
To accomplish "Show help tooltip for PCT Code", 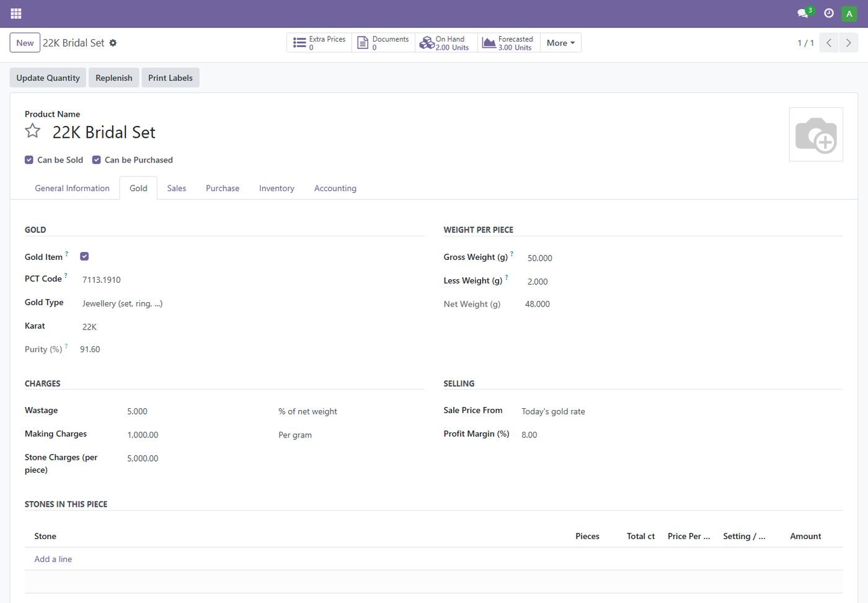I will [66, 275].
